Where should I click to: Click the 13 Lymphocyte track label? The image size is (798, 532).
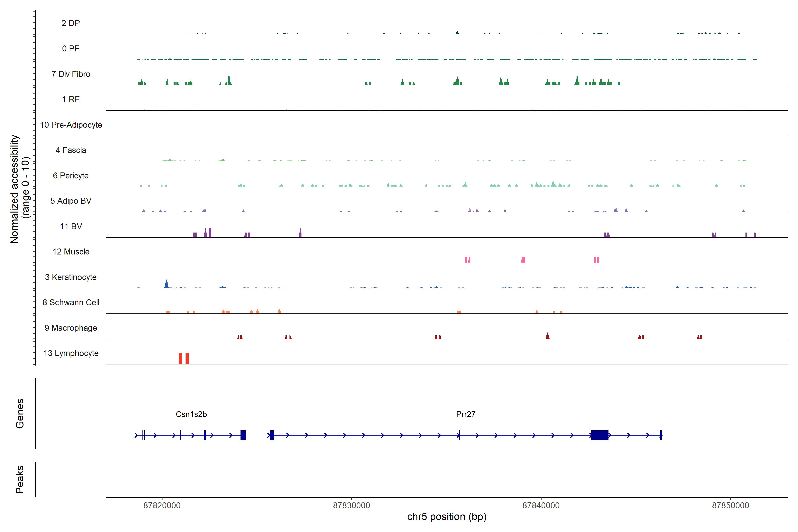(70, 353)
